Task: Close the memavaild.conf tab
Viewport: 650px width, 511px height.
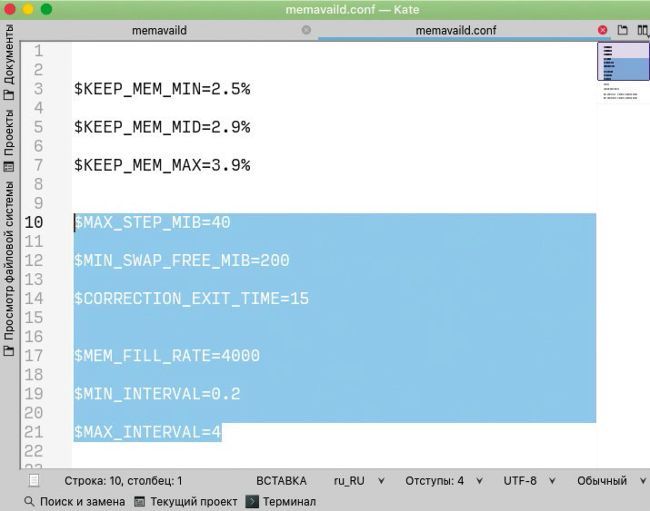Action: point(602,30)
